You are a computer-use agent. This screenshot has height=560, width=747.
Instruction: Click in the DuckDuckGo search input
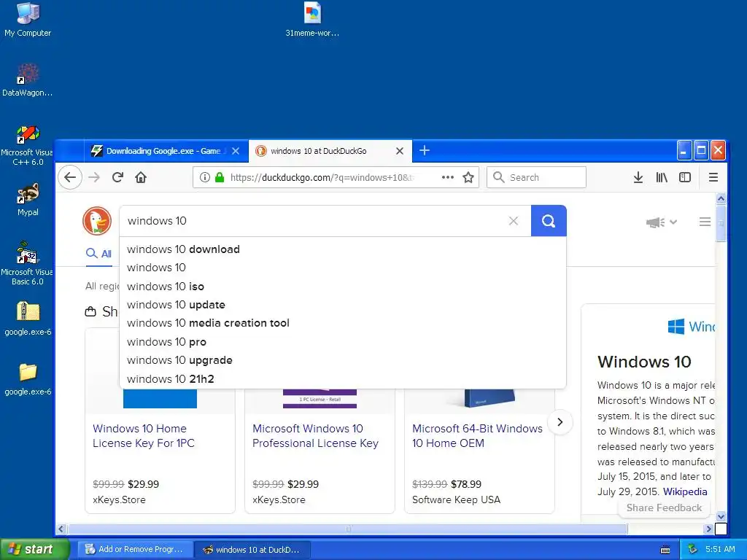click(x=314, y=221)
